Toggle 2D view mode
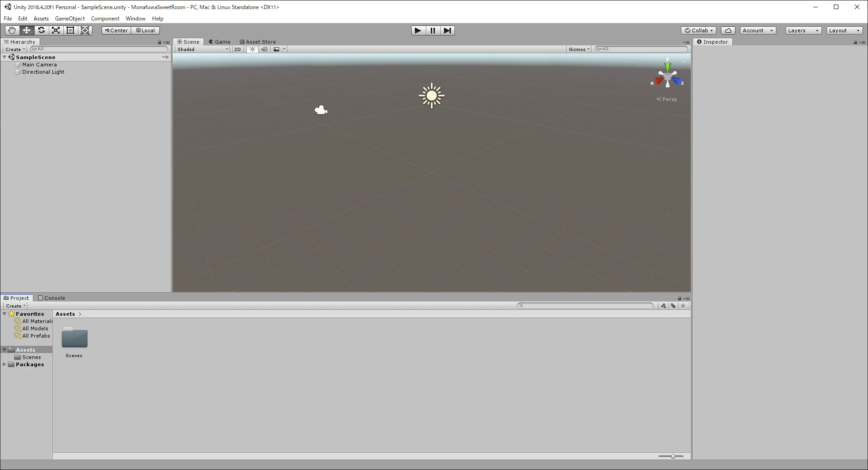The width and height of the screenshot is (868, 470). [237, 49]
